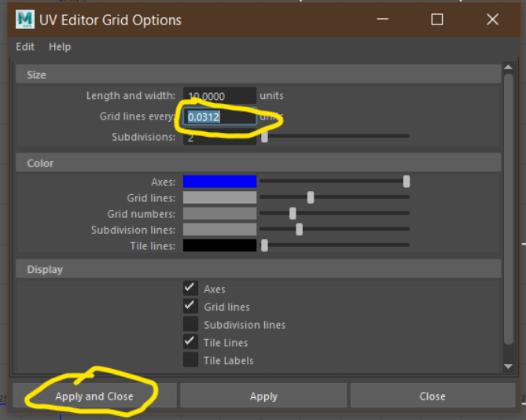Click the Subdivisions value field
This screenshot has width=526, height=420.
(219, 138)
